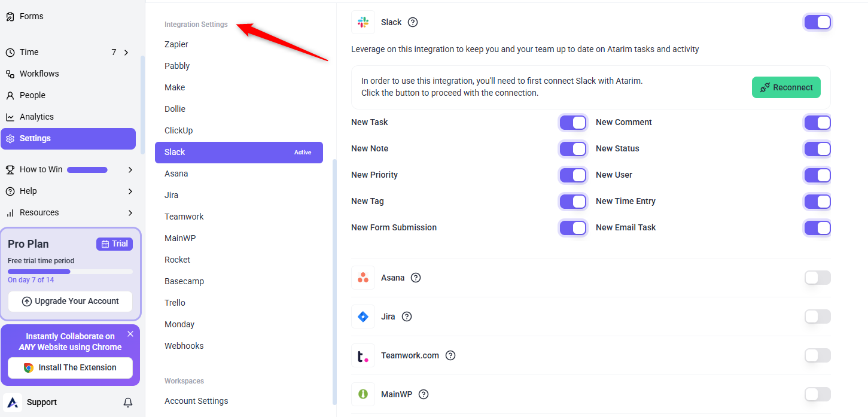Expand the Resources menu arrow
This screenshot has height=417, width=868.
coord(130,213)
